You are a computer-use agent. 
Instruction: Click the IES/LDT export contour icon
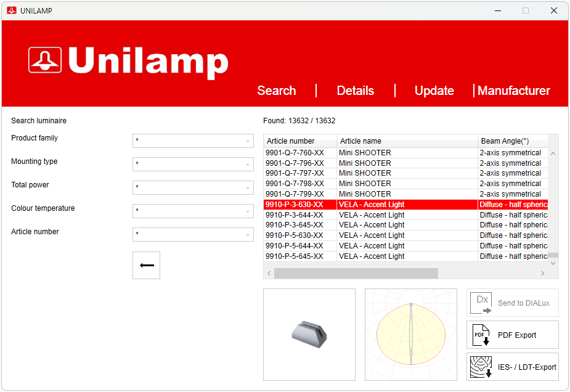coord(481,367)
